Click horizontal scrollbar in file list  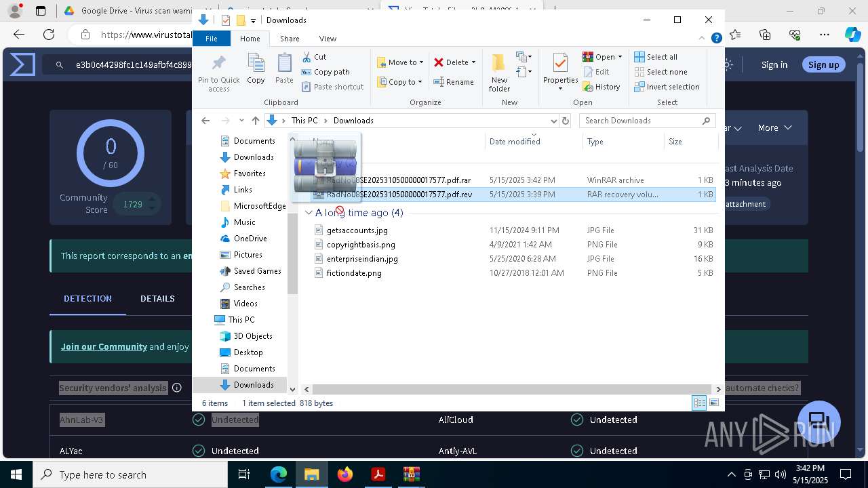coord(513,389)
